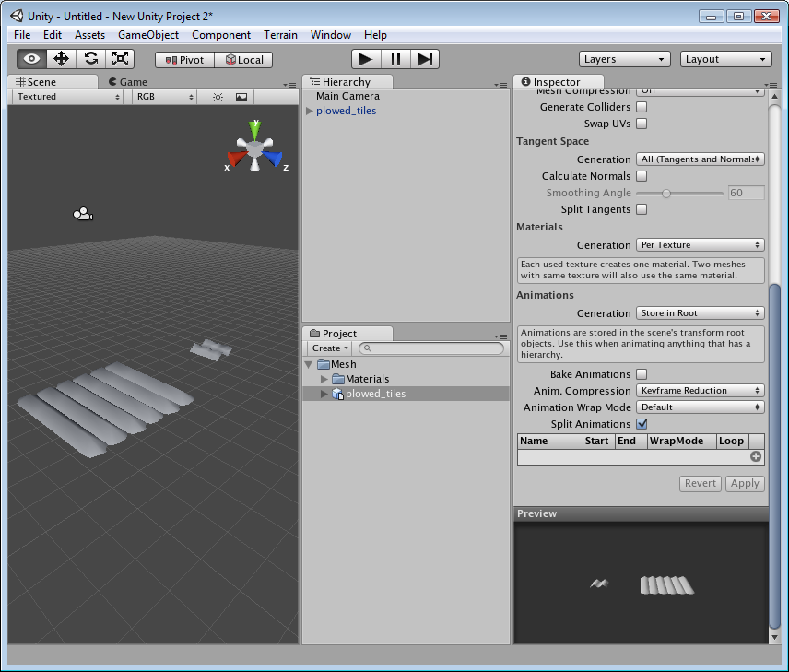Click the Play button
789x672 pixels.
365,58
